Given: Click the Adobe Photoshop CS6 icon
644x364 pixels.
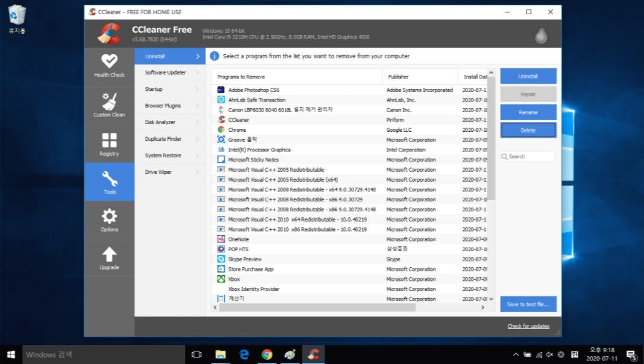Looking at the screenshot, I should pyautogui.click(x=221, y=90).
